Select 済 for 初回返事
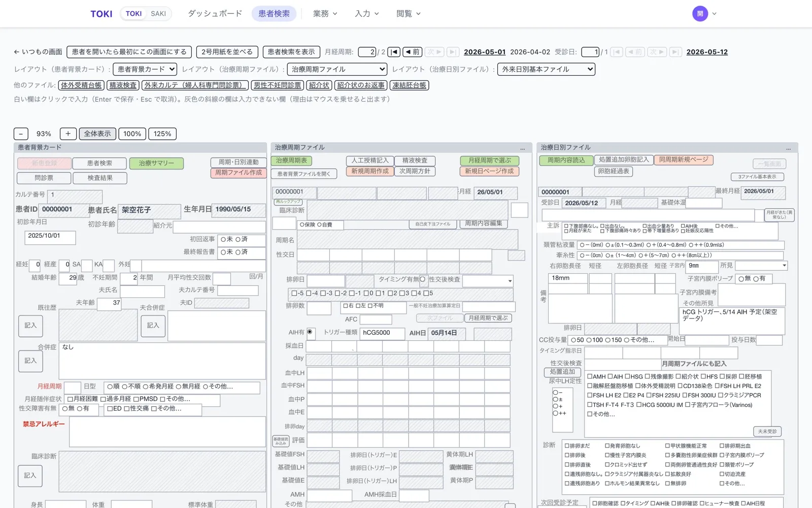Screen dimensions: 812x508 pos(238,239)
